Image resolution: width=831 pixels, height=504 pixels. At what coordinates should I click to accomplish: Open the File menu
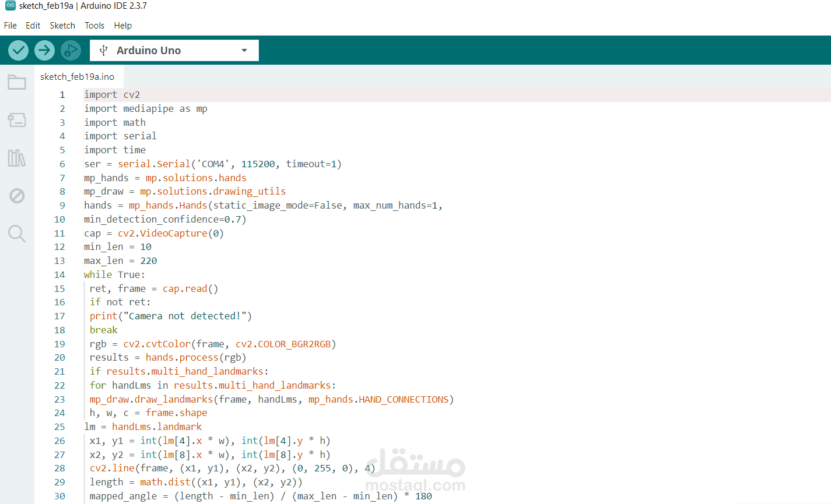(x=10, y=26)
